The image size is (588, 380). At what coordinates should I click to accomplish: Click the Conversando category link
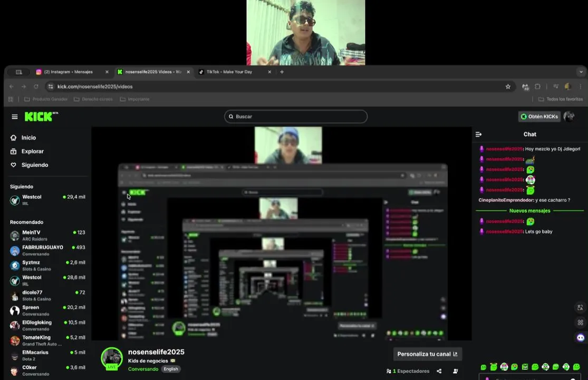[143, 369]
